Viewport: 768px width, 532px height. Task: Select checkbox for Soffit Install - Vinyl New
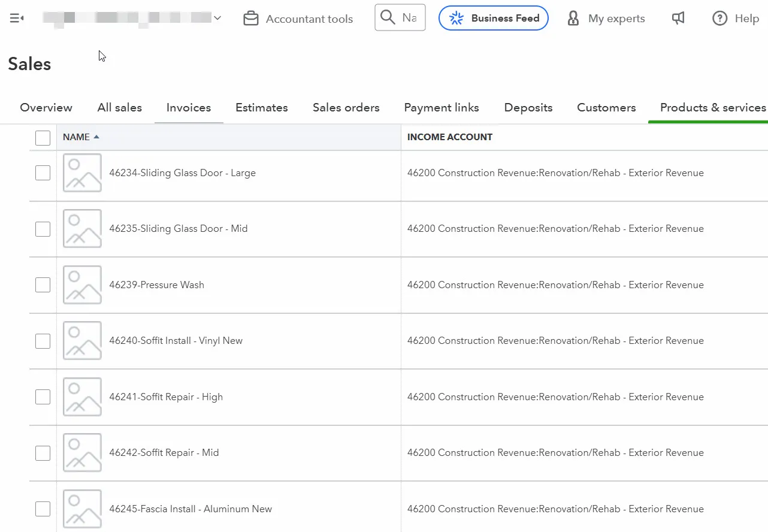(43, 341)
